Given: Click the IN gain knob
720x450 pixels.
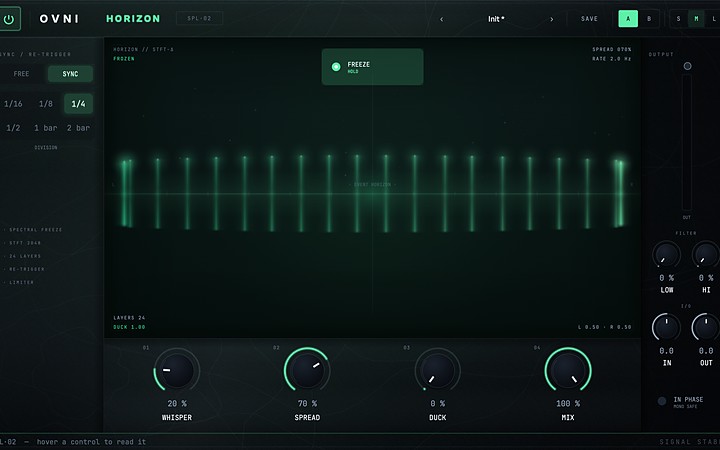Looking at the screenshot, I should point(666,327).
